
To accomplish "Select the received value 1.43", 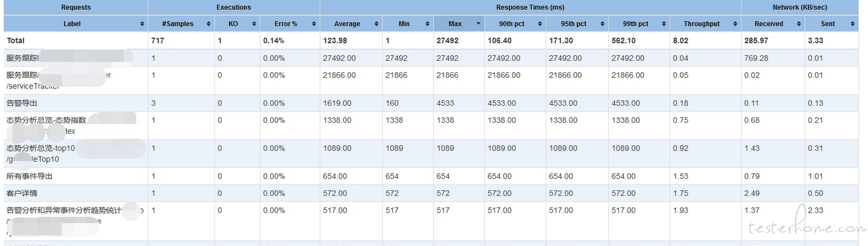I will pyautogui.click(x=752, y=149).
